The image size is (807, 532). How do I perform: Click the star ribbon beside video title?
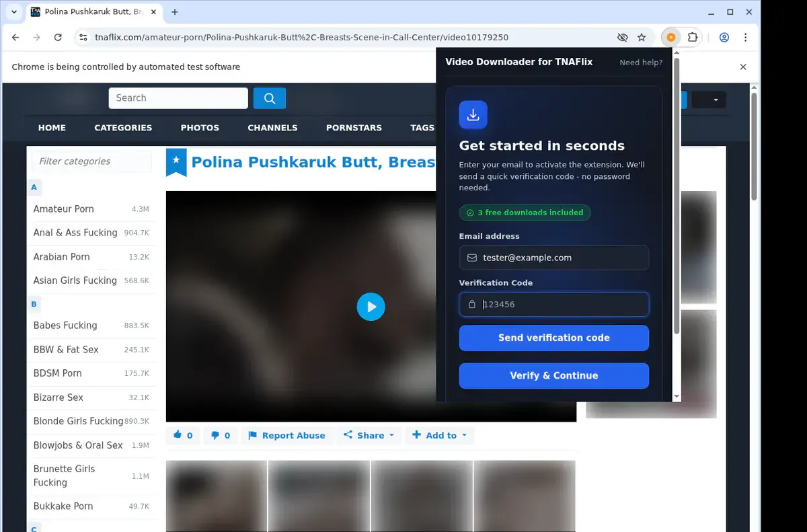(x=176, y=162)
